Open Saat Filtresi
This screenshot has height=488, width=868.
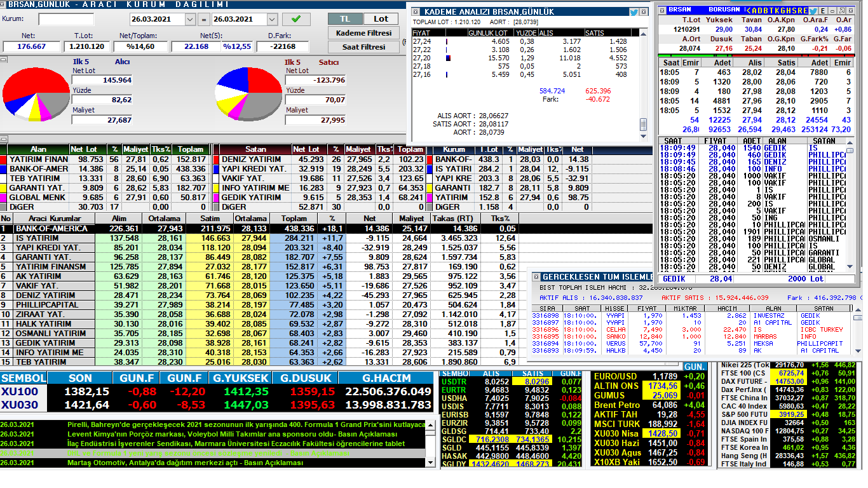coord(363,46)
